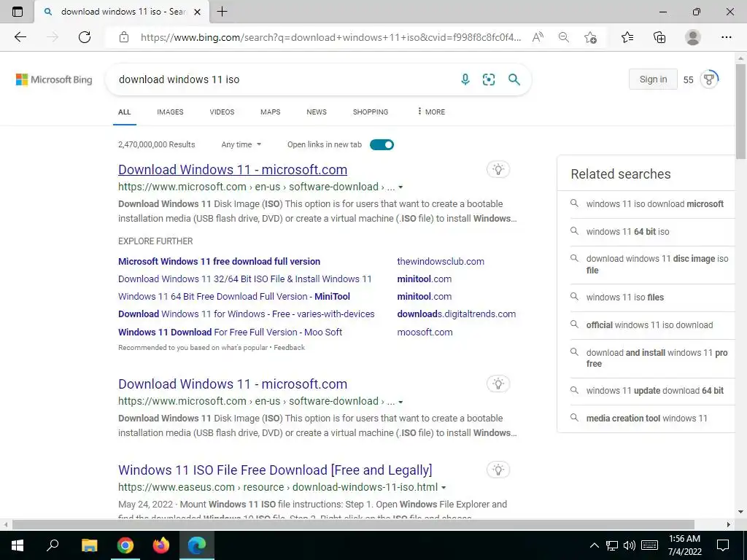
Task: Open the Favorites list icon
Action: pyautogui.click(x=627, y=37)
